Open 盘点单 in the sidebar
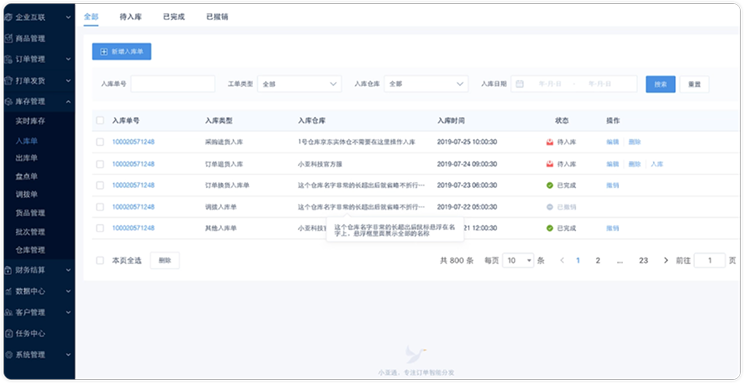This screenshot has height=383, width=744. [27, 177]
